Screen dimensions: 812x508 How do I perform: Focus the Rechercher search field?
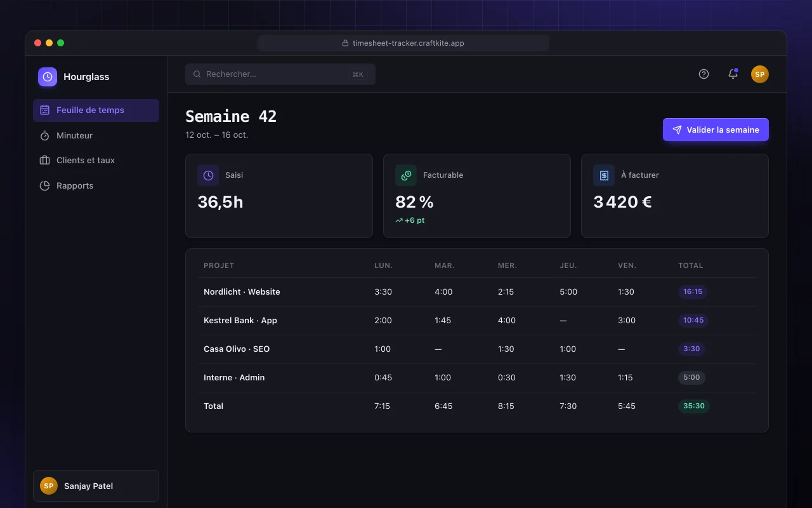click(x=280, y=74)
